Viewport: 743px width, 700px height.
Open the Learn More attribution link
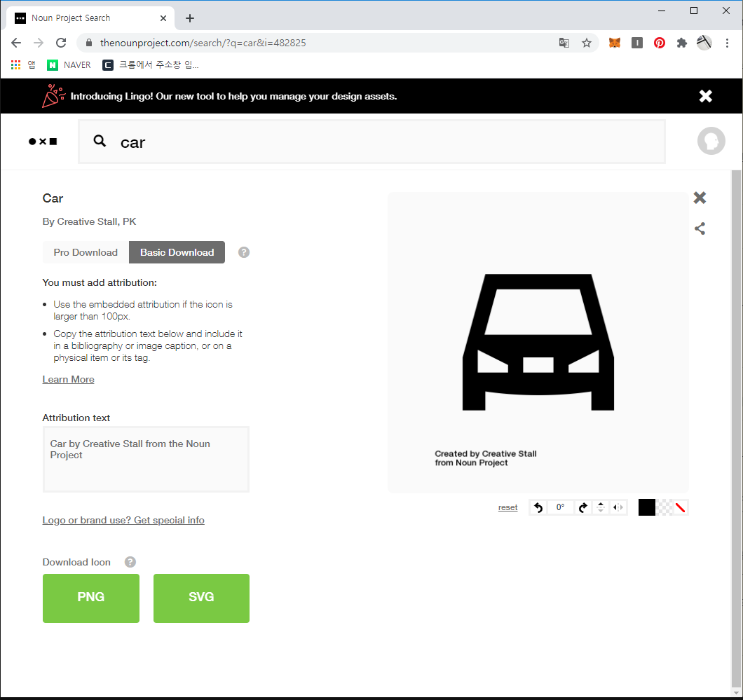click(68, 379)
